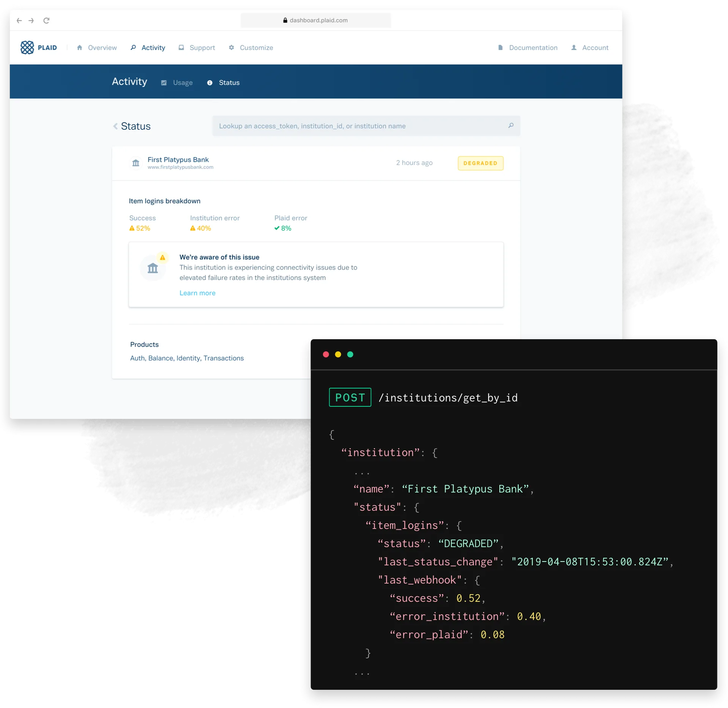Screen dimensions: 728x708
Task: Open the Customize menu item
Action: pyautogui.click(x=256, y=47)
